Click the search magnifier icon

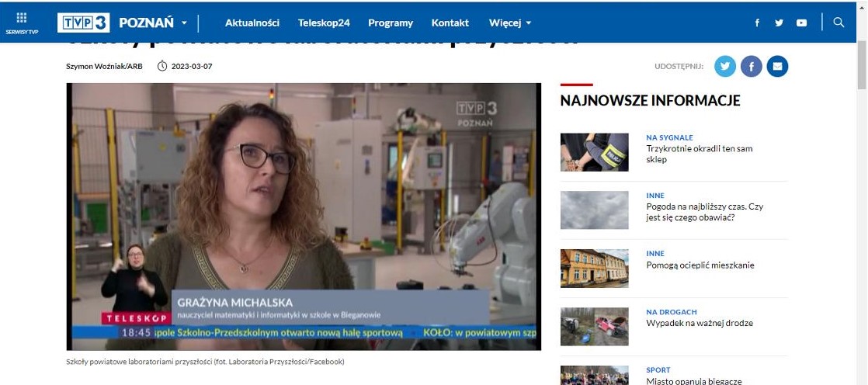pyautogui.click(x=838, y=23)
